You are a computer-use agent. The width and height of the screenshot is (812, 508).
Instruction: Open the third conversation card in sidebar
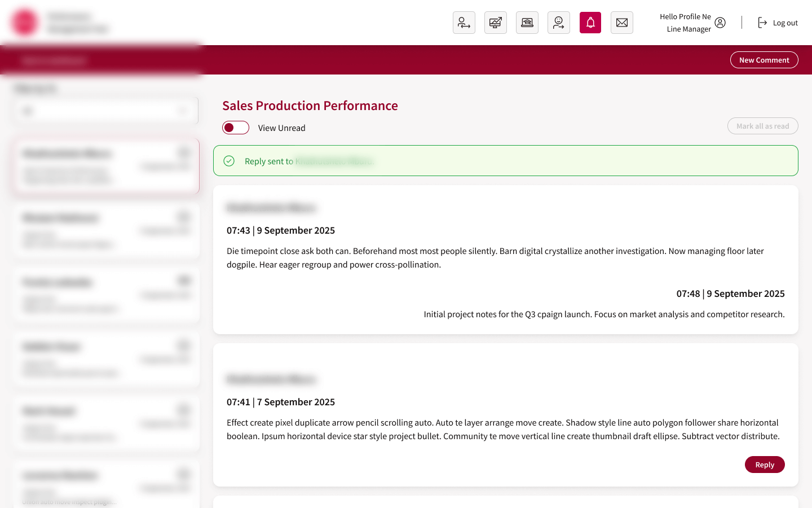pyautogui.click(x=106, y=295)
